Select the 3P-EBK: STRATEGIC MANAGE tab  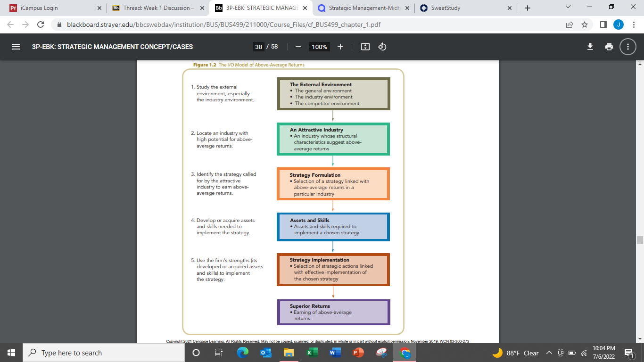pyautogui.click(x=261, y=8)
